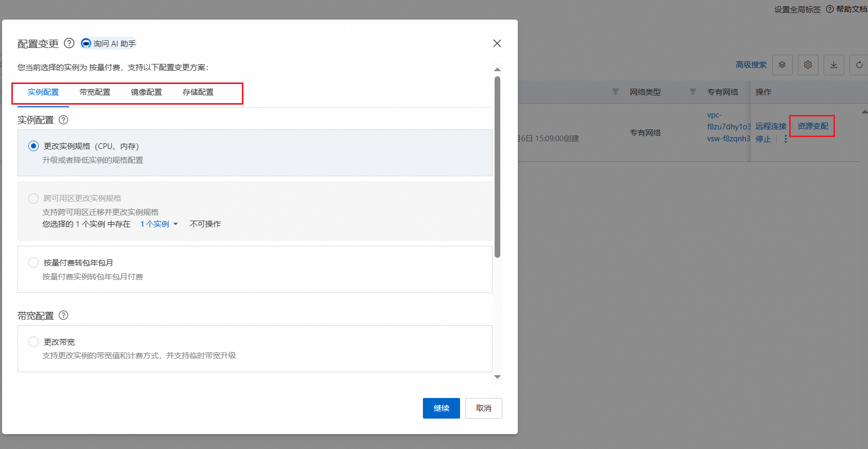Click the dialog vertical scrollbar thumb

click(498, 167)
